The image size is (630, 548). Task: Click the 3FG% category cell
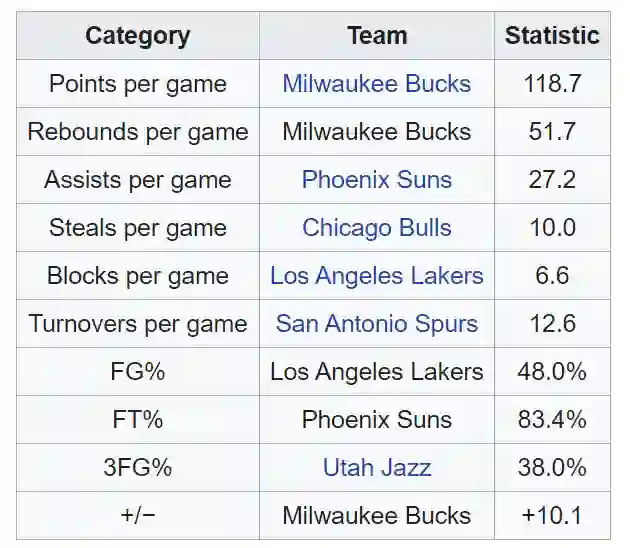pos(137,468)
